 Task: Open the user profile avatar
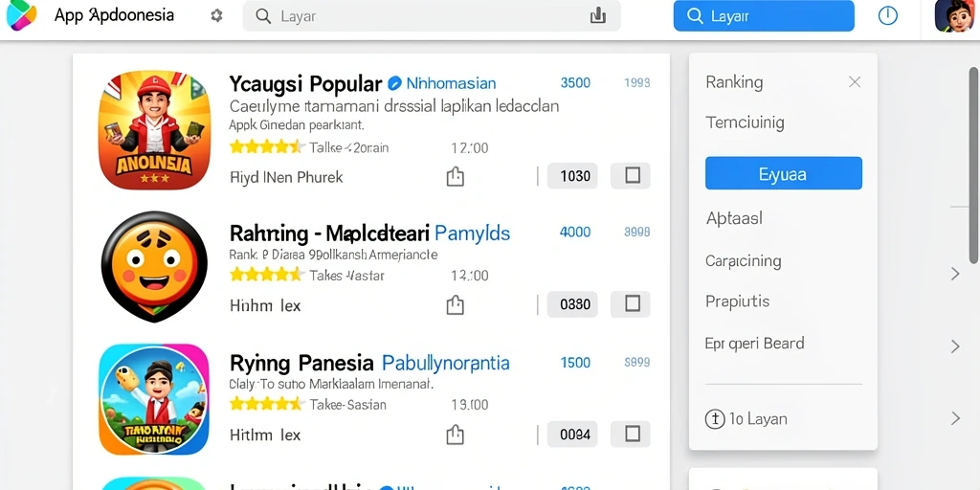point(954,15)
